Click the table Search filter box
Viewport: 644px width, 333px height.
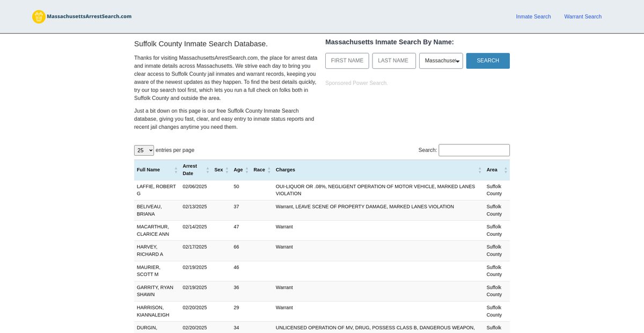click(x=474, y=150)
